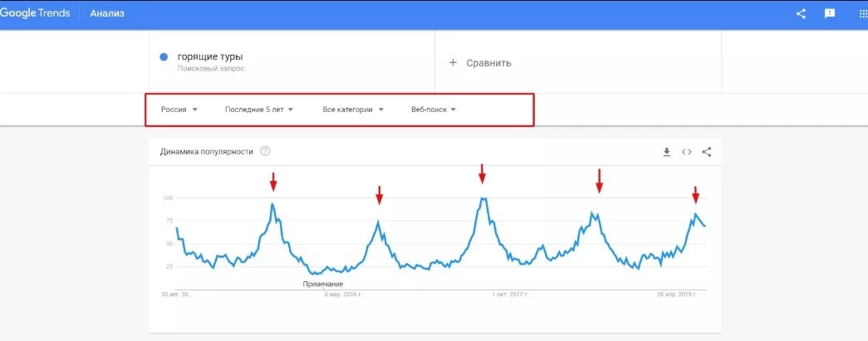The image size is (868, 341).
Task: Open the feedback icon in header
Action: pyautogui.click(x=829, y=14)
